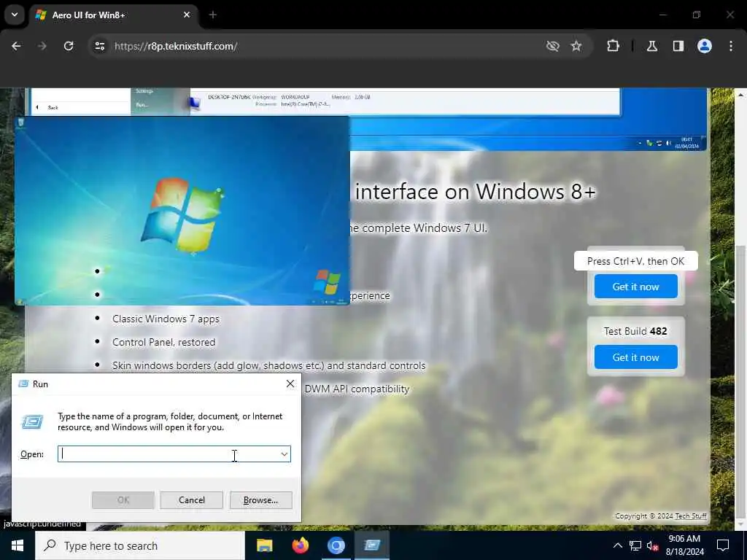This screenshot has width=747, height=560.
Task: Click the Windows 7 desktop preview image
Action: click(182, 211)
